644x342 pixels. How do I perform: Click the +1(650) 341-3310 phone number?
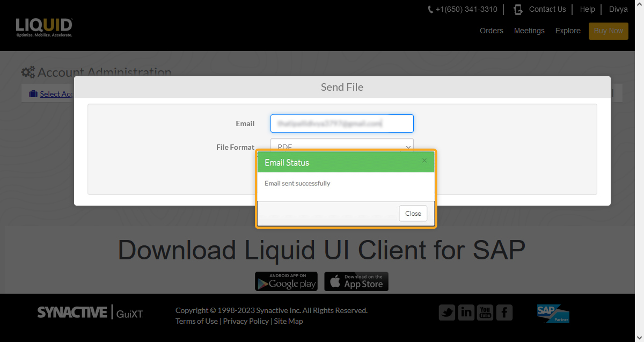pos(466,9)
